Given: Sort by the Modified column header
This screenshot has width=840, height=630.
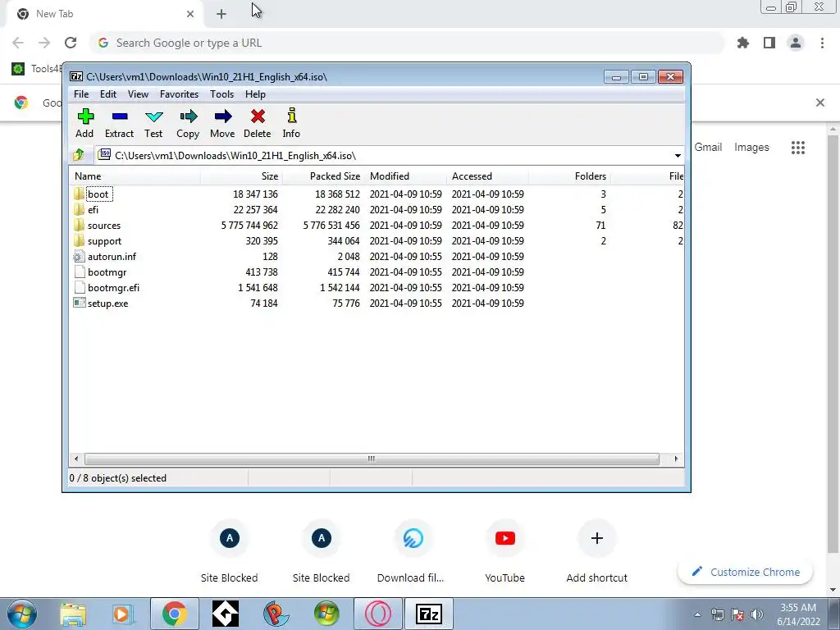Looking at the screenshot, I should [x=405, y=176].
